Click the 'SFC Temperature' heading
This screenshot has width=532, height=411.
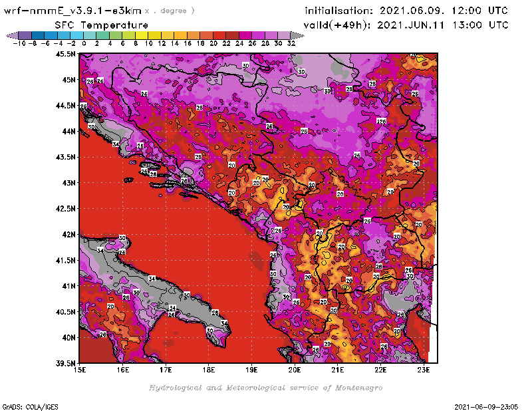coord(102,25)
